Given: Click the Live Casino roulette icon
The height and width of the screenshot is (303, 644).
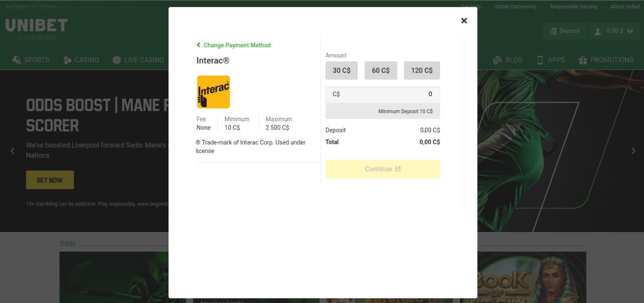Looking at the screenshot, I should [117, 60].
